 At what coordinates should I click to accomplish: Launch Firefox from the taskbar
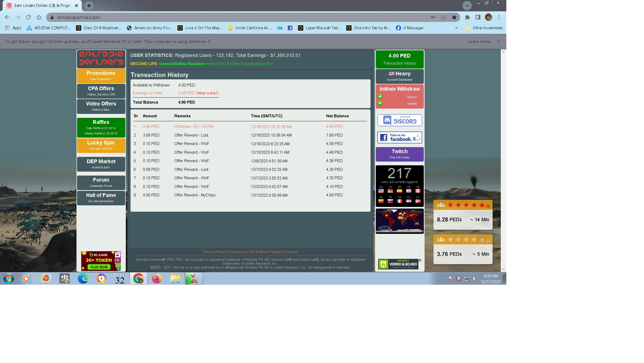tap(157, 278)
